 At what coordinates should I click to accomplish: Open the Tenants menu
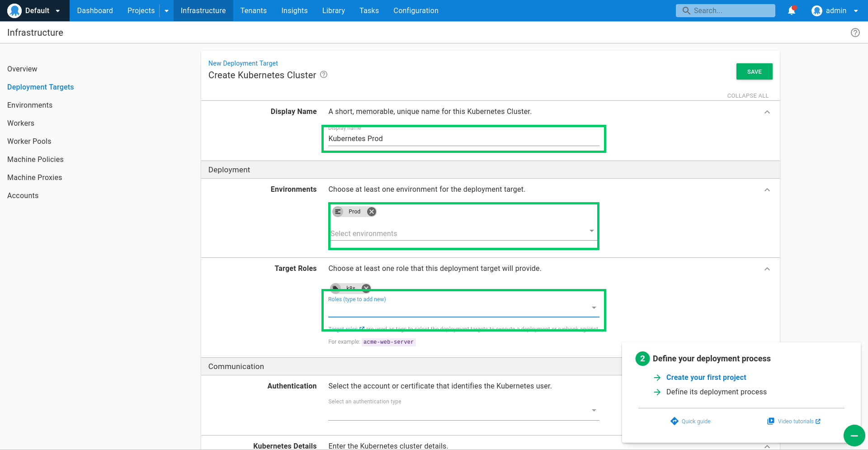254,10
